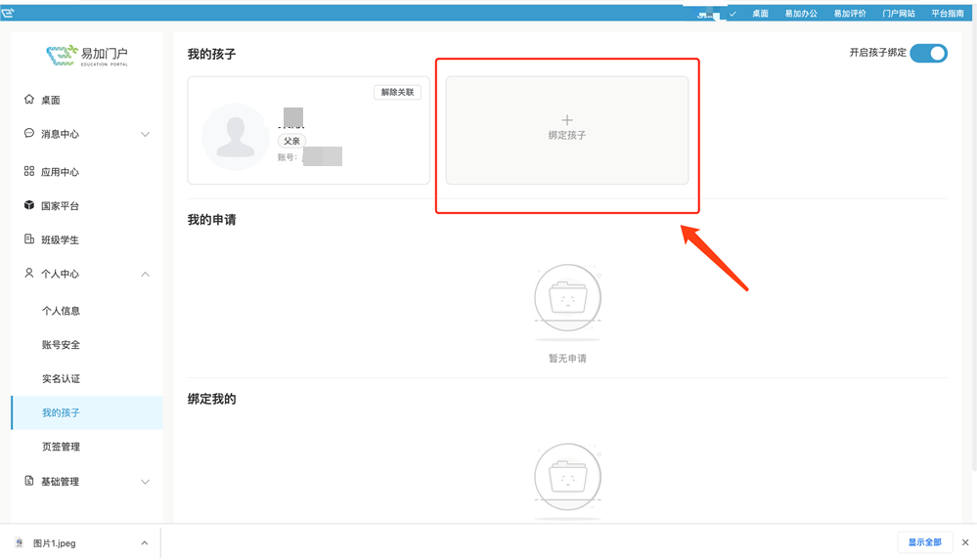Click the document icon for 基础管理
This screenshot has height=560, width=977.
[x=28, y=481]
